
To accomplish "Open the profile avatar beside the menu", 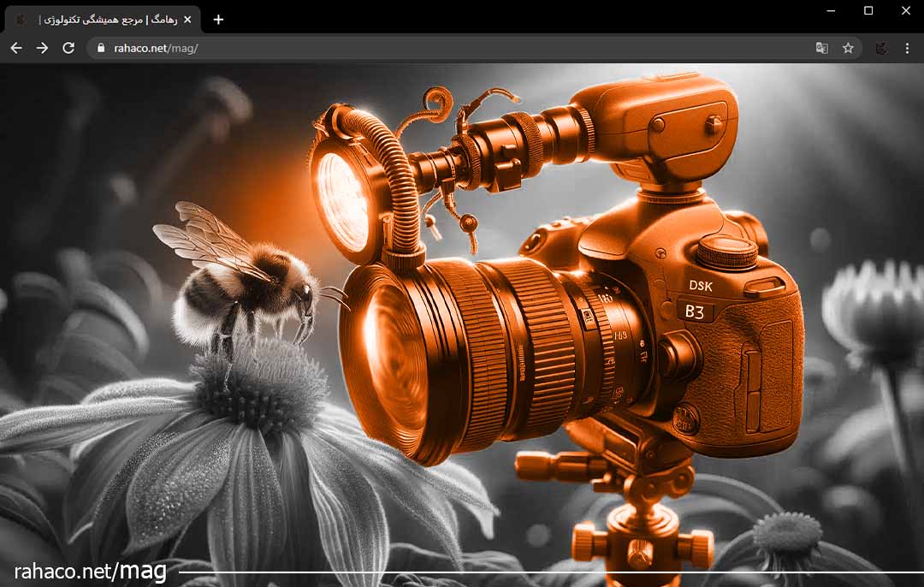I will coord(880,48).
